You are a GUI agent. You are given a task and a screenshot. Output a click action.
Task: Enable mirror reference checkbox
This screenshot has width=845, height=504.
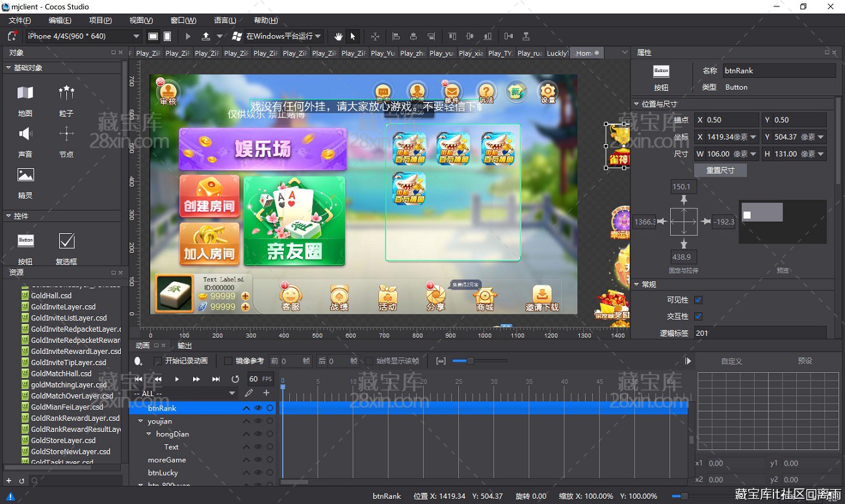(227, 360)
